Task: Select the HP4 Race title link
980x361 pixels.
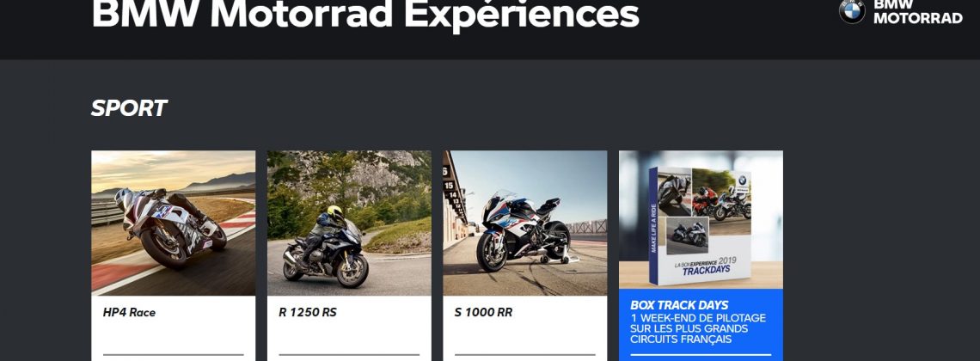Action: tap(129, 312)
